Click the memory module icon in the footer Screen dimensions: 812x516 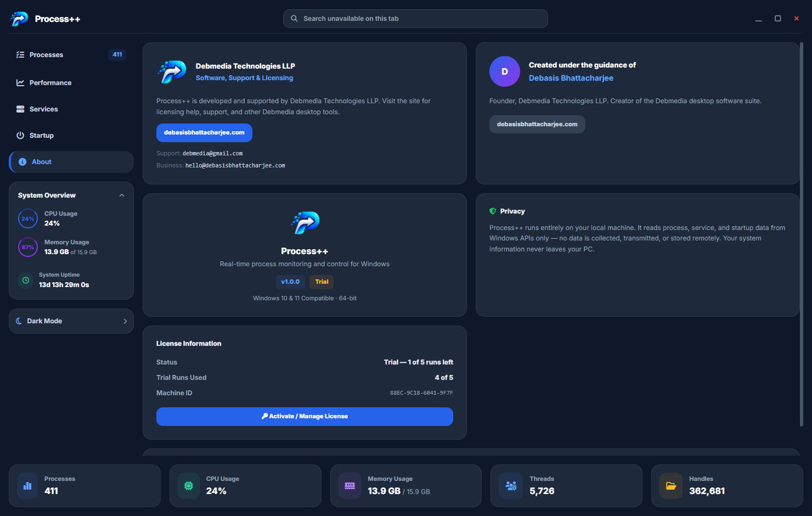(x=349, y=486)
